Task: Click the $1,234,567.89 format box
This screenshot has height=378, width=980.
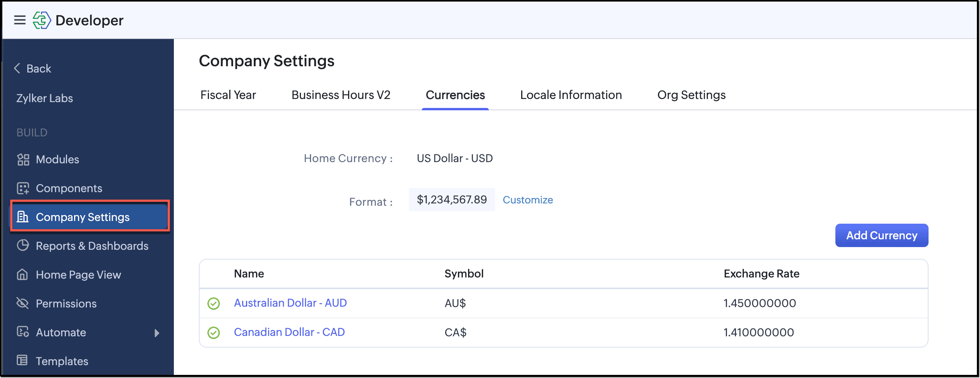Action: click(452, 200)
